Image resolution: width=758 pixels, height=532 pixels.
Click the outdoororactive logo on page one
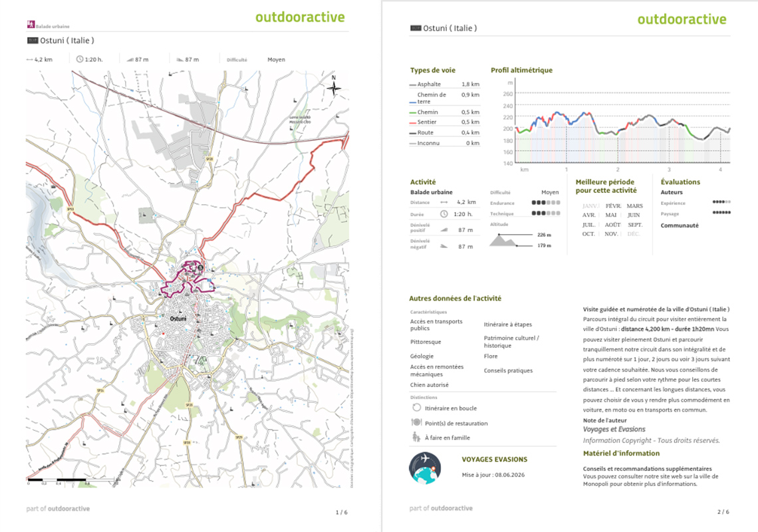[x=300, y=17]
